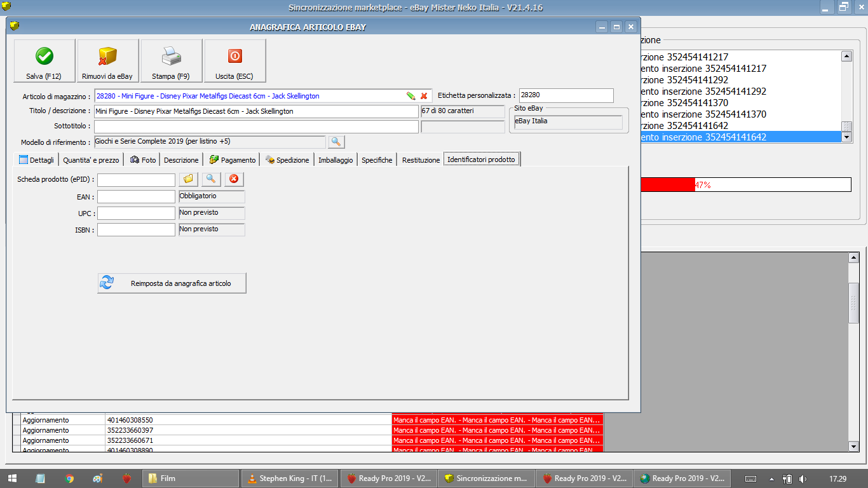Click the "67 di 80 caratteri" counter
Screen dimensions: 868x488
[x=463, y=111]
